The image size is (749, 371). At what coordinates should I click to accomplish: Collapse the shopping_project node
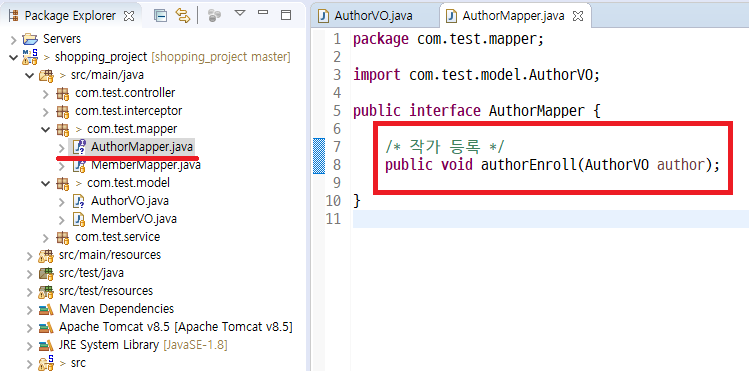pyautogui.click(x=13, y=57)
